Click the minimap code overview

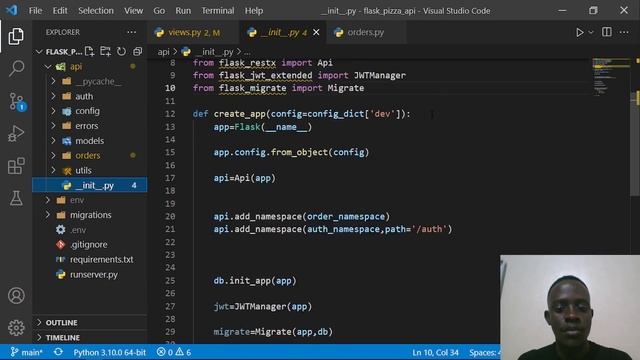[x=611, y=78]
